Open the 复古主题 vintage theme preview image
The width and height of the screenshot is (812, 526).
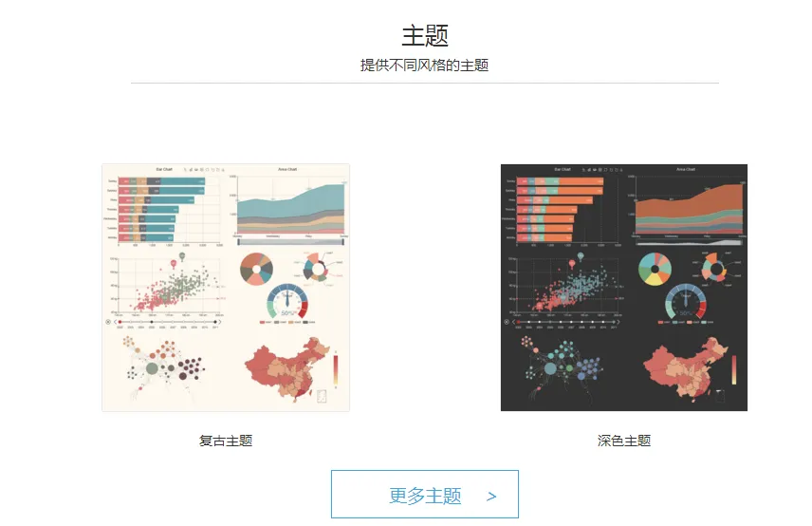[x=226, y=288]
